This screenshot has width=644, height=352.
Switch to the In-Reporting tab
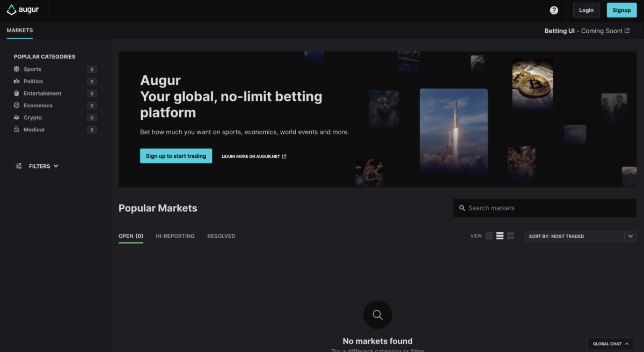175,236
